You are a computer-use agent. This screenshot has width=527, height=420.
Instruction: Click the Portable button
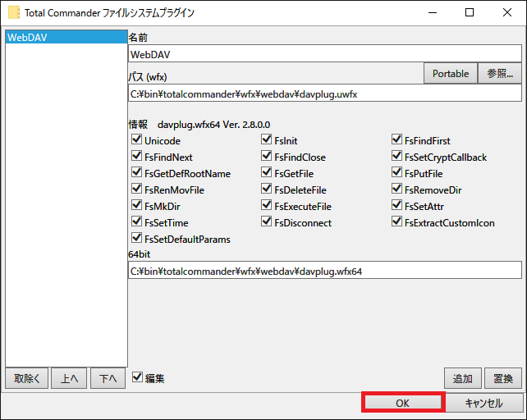pyautogui.click(x=451, y=73)
